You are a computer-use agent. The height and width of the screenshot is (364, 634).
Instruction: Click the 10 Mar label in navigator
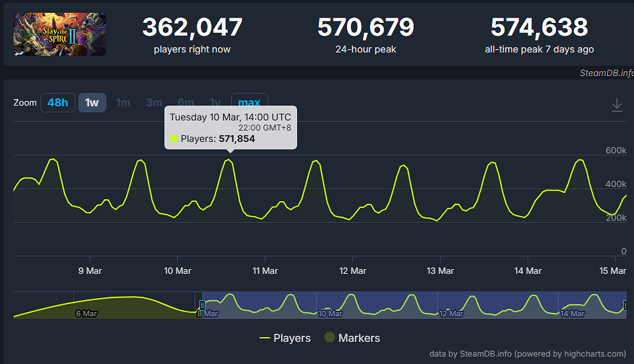(330, 314)
